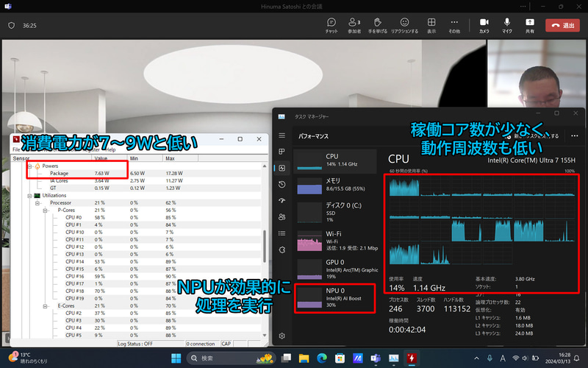The width and height of the screenshot is (588, 368).
Task: Click the shield icon beside the meeting timer
Action: [x=11, y=26]
